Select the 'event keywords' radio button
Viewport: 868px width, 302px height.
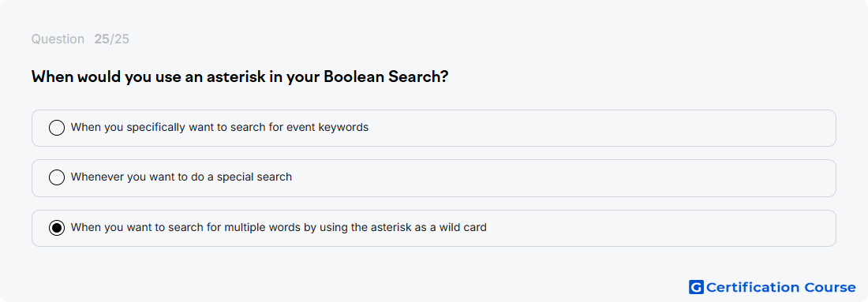pos(57,128)
